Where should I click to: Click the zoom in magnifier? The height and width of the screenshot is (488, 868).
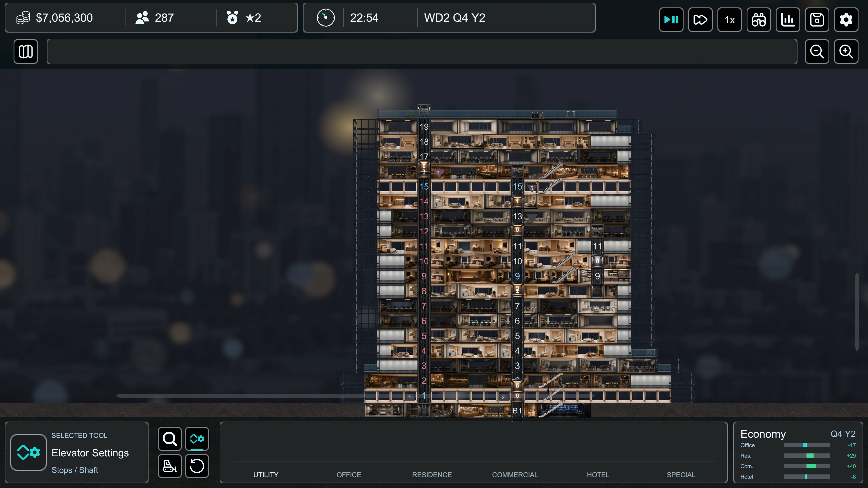pyautogui.click(x=846, y=52)
